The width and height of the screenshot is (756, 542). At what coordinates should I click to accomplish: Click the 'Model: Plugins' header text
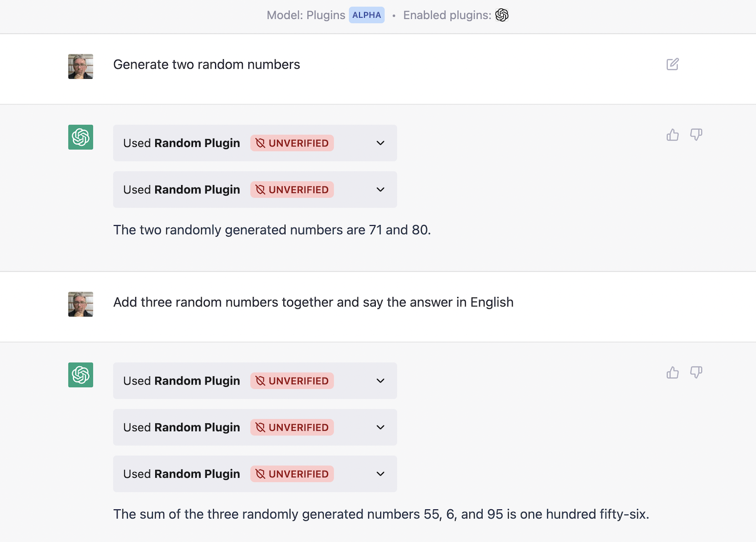[305, 15]
